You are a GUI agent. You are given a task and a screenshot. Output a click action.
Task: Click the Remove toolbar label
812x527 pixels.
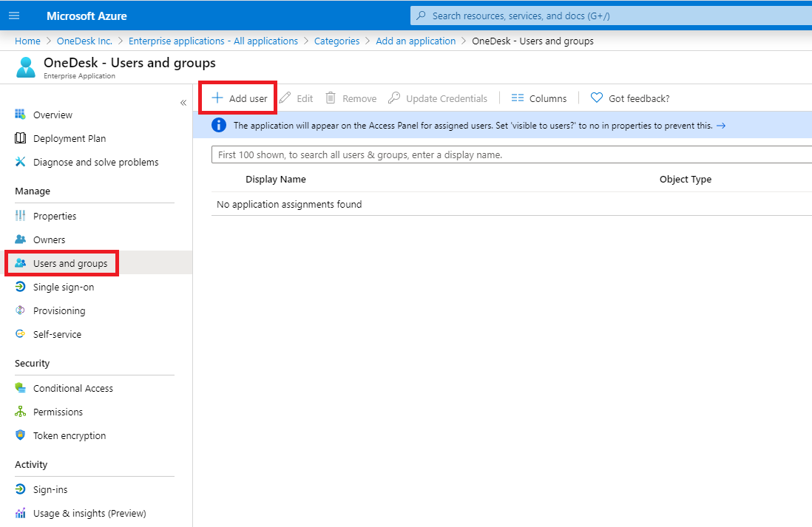click(x=359, y=98)
